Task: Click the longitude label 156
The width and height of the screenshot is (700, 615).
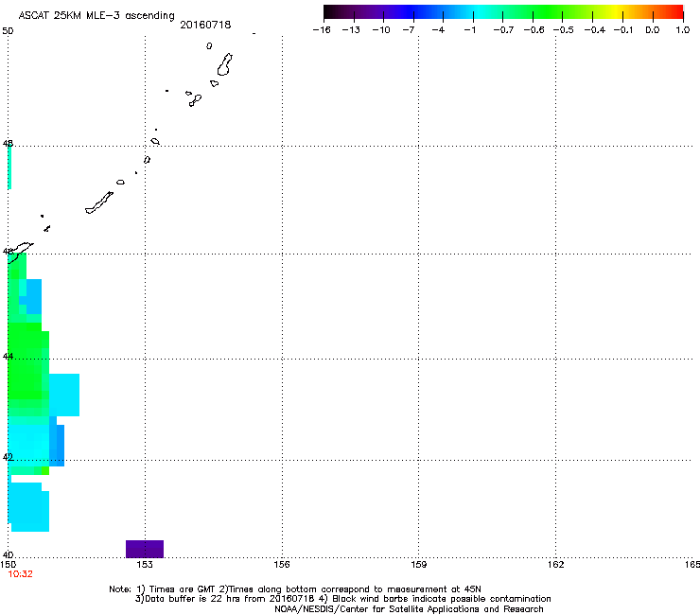Action: [282, 565]
